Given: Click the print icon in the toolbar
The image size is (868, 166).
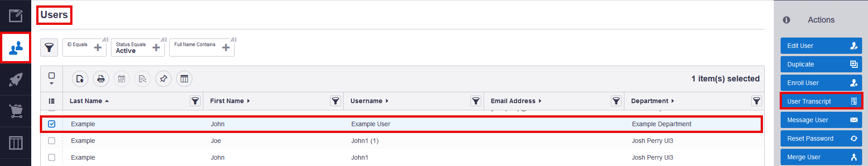Looking at the screenshot, I should coord(101,79).
